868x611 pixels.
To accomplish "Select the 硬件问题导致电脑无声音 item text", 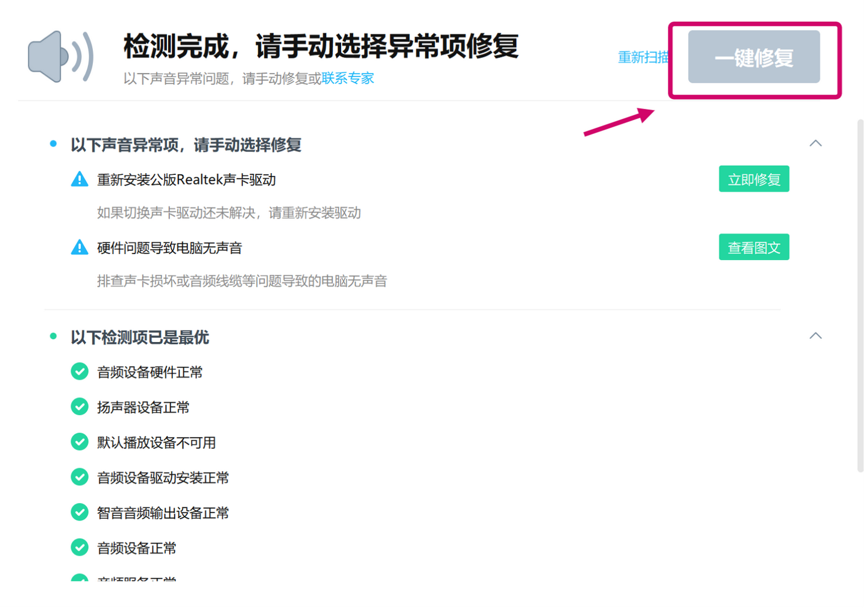I will pos(169,248).
